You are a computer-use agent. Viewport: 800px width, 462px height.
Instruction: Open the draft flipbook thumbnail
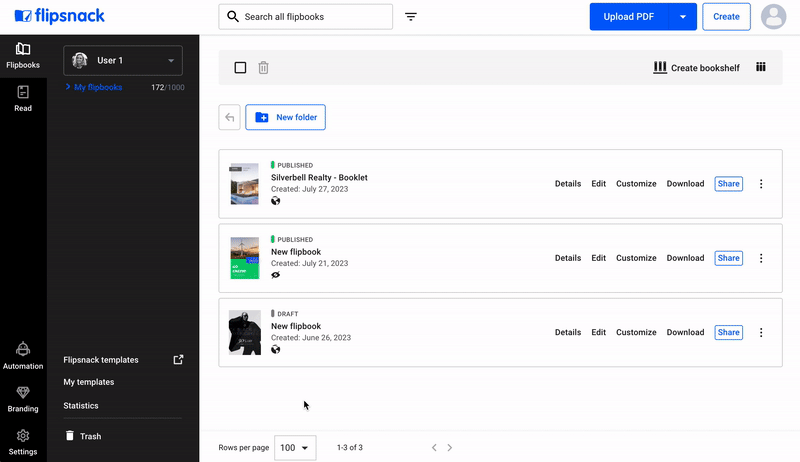point(244,332)
